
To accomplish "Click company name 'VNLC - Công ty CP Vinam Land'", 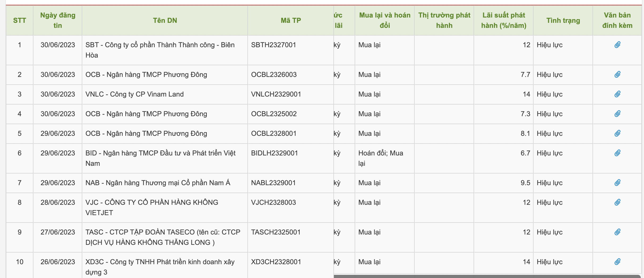I will tap(135, 94).
